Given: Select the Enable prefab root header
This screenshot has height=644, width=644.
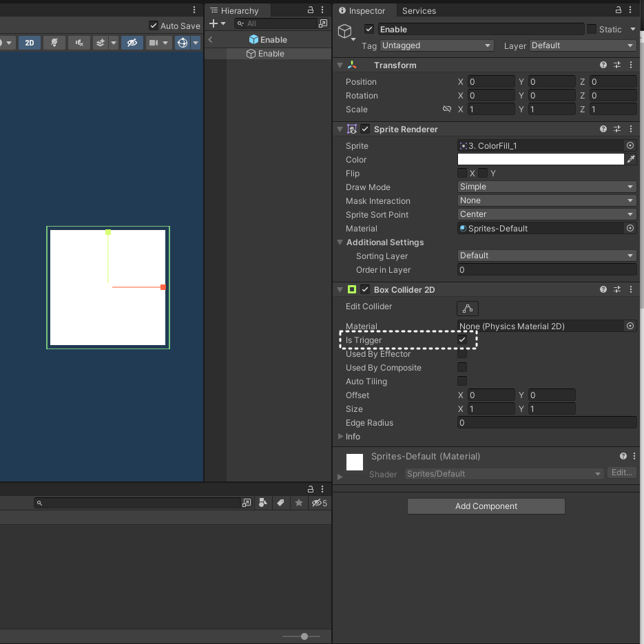Looking at the screenshot, I should coord(268,39).
